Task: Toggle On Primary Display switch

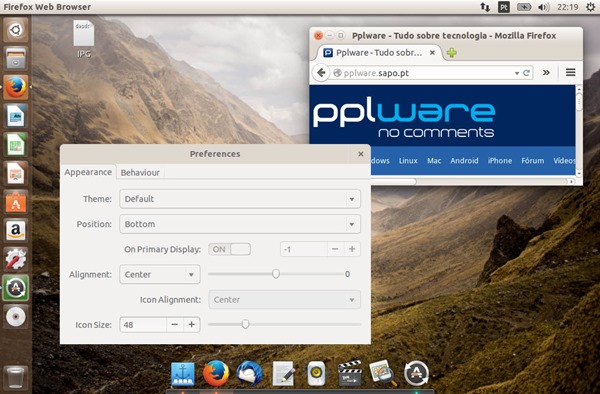Action: [x=230, y=249]
